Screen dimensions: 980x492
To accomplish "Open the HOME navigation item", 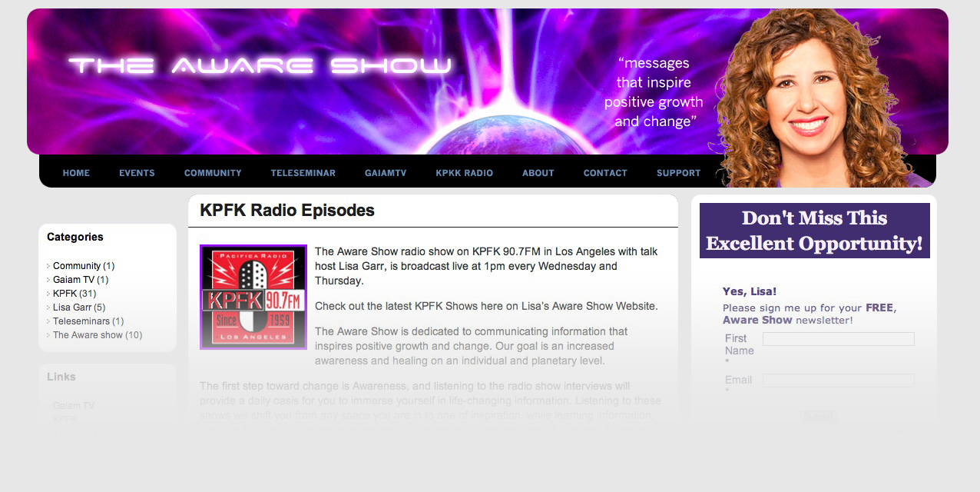I will [x=76, y=173].
